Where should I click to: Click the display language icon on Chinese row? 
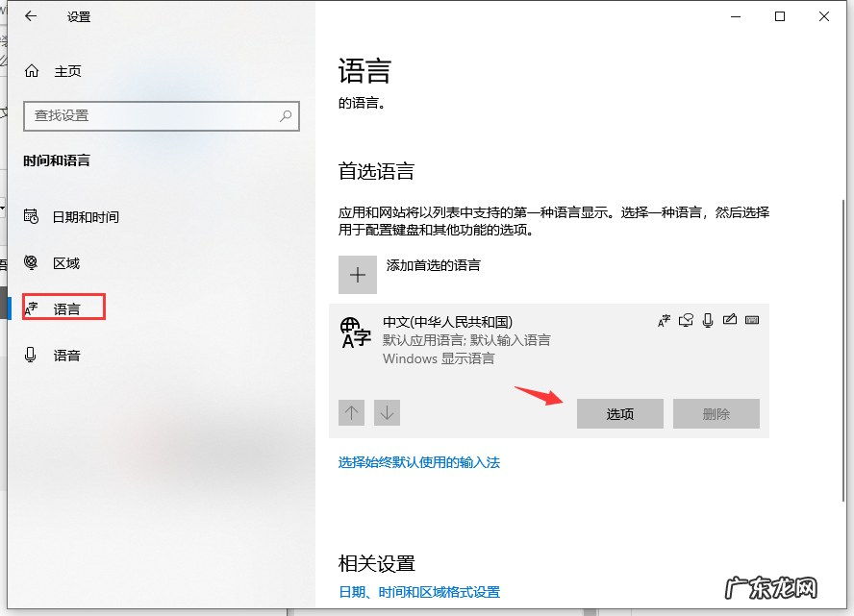664,320
